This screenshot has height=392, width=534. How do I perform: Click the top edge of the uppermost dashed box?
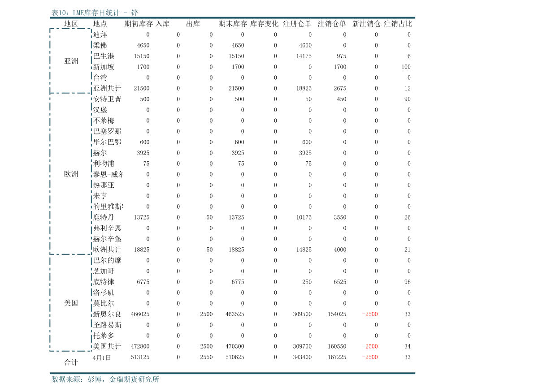(x=70, y=29)
